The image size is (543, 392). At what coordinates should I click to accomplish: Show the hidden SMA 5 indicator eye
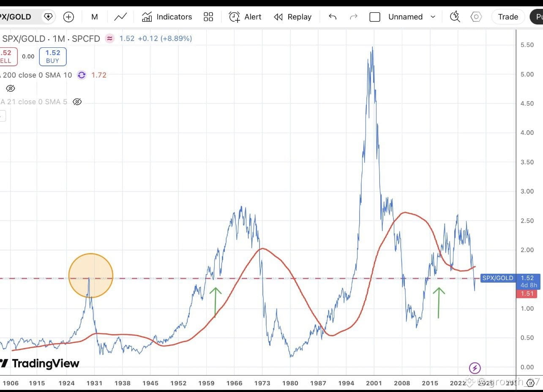pyautogui.click(x=77, y=102)
